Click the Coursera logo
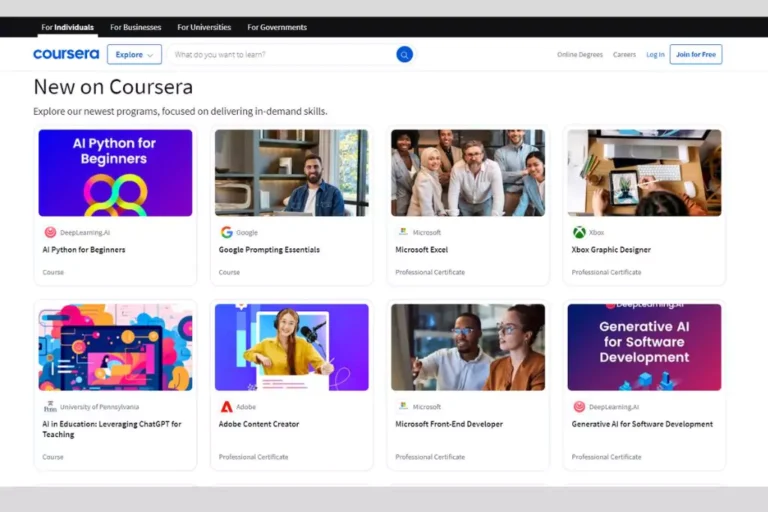Image resolution: width=768 pixels, height=512 pixels. coord(66,54)
